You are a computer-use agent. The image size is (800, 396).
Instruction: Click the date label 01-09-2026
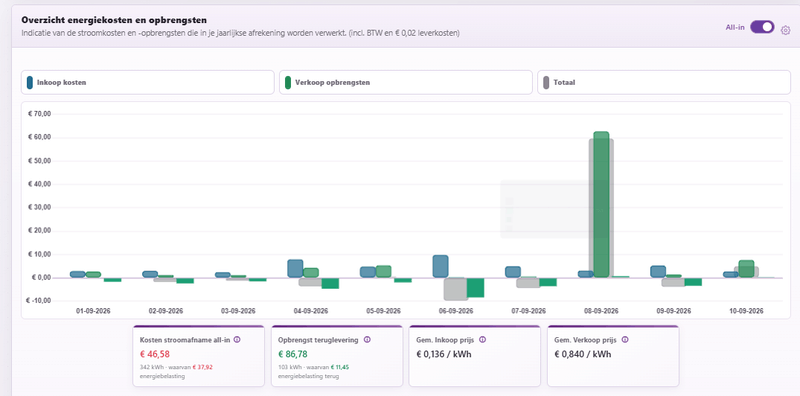click(93, 311)
